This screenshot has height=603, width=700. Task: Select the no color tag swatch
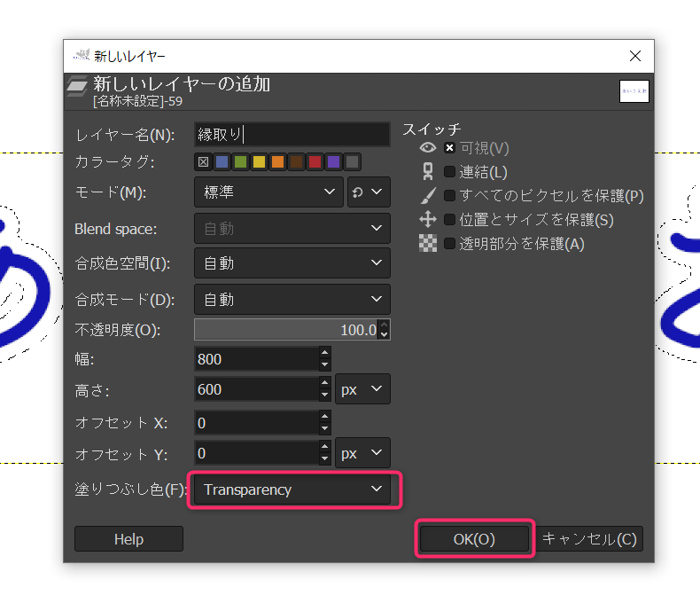(x=203, y=161)
